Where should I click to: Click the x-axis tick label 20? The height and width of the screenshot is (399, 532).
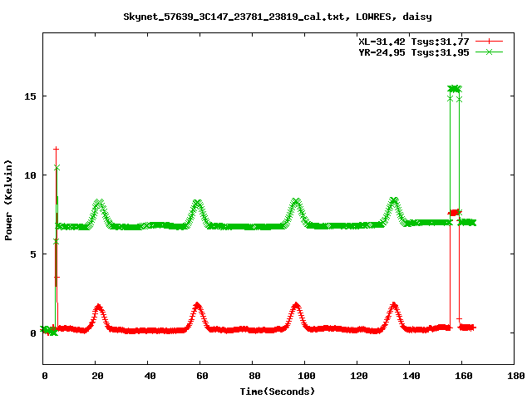click(x=97, y=376)
